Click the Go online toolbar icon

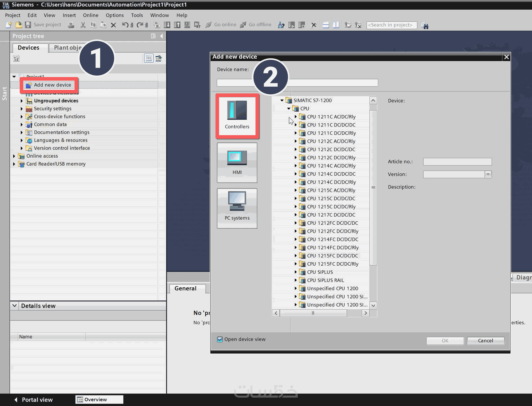tap(209, 25)
